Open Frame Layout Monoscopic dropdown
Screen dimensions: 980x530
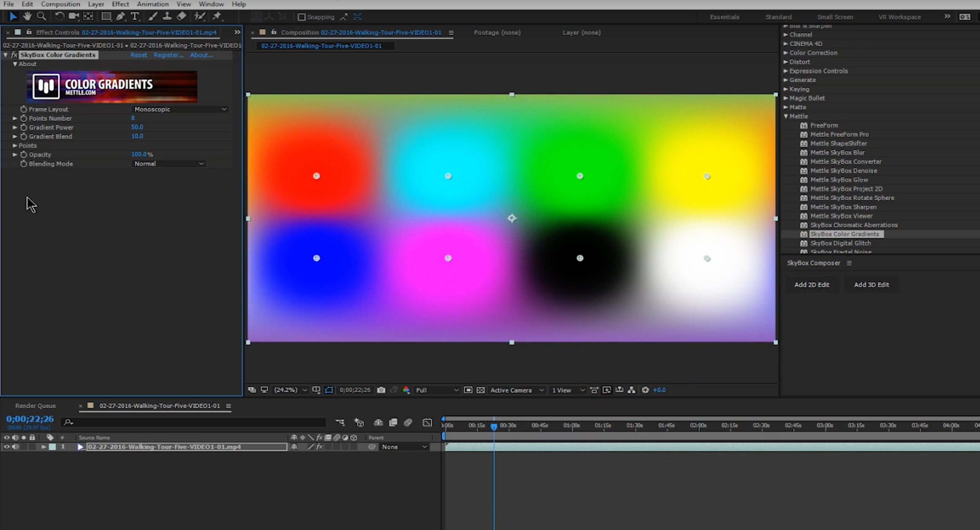(x=180, y=109)
